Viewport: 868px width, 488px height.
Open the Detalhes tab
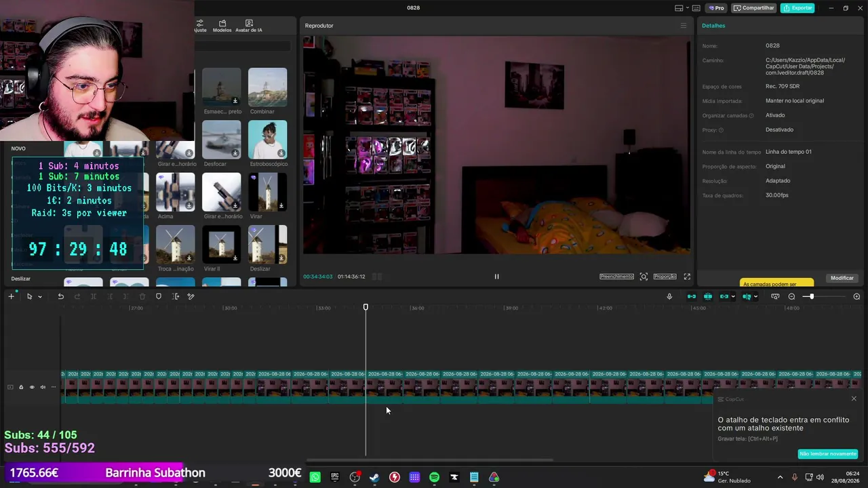(713, 26)
